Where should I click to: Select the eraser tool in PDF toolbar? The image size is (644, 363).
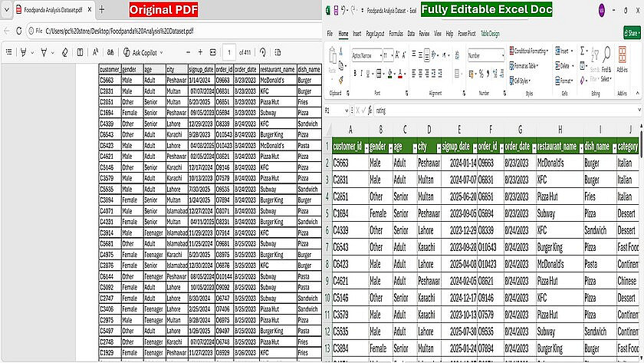click(65, 52)
